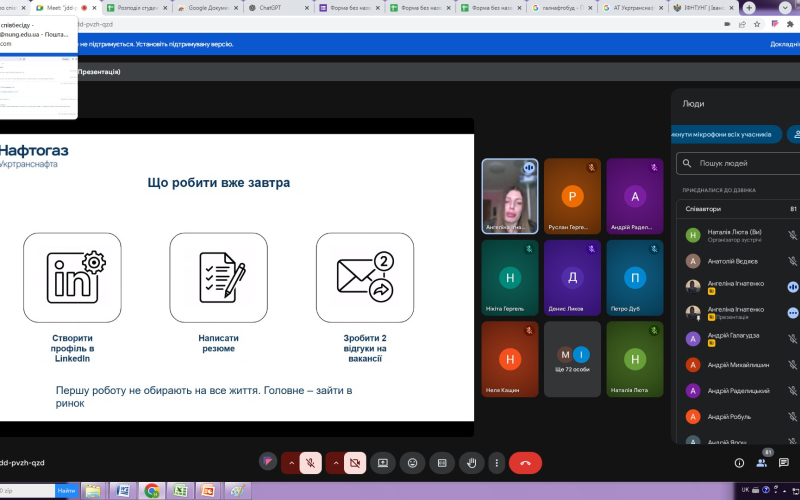Click the present screen icon
The width and height of the screenshot is (800, 500).
(x=383, y=463)
